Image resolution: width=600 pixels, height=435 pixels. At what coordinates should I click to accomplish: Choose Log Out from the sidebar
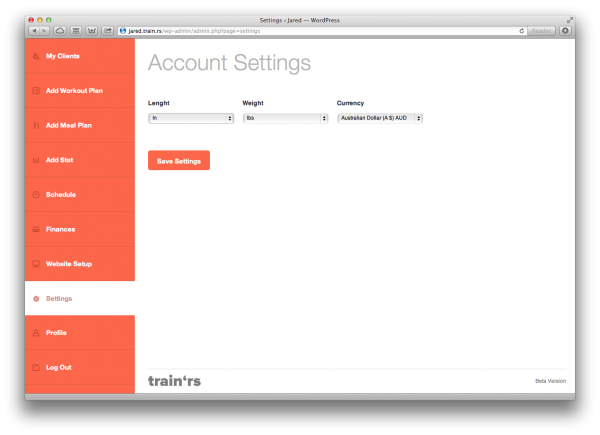click(x=80, y=367)
